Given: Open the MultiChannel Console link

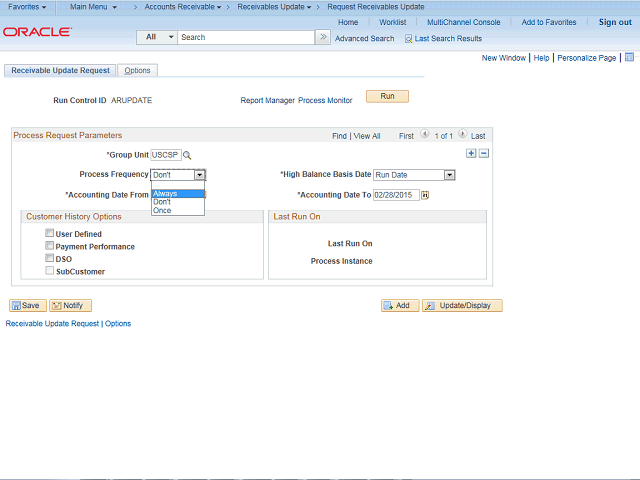Looking at the screenshot, I should click(463, 22).
